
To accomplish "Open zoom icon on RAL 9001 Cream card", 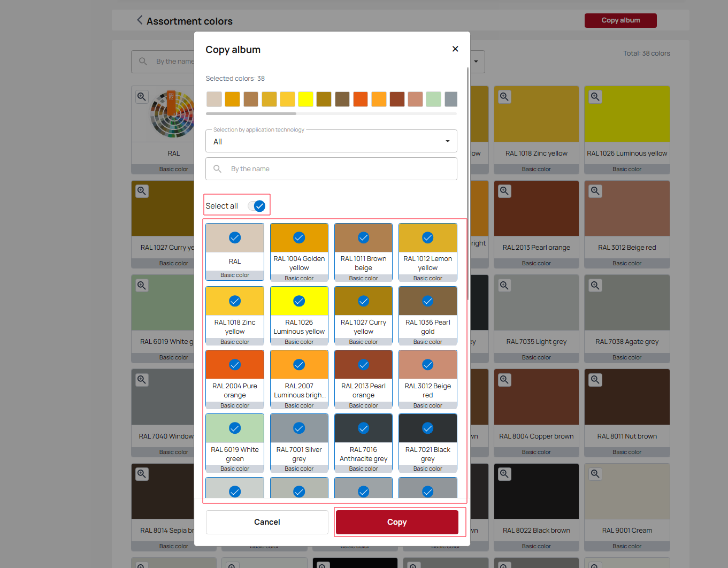I will point(595,474).
